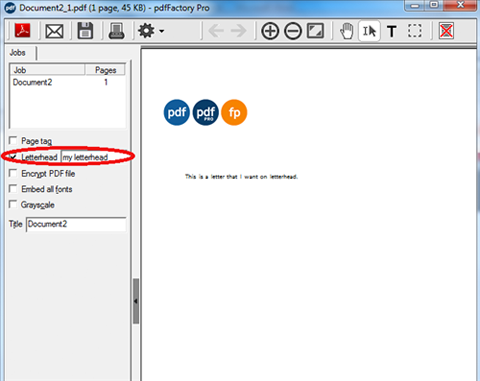Choose the text T tool

point(392,32)
